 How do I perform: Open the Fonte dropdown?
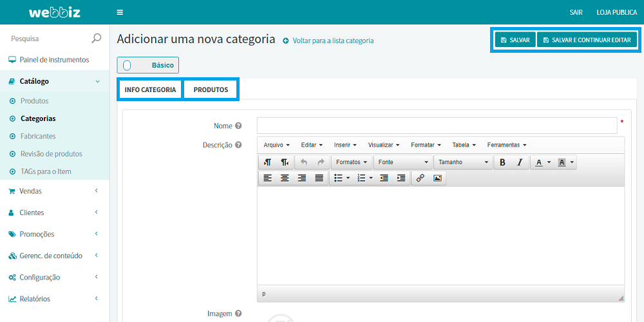pos(403,162)
